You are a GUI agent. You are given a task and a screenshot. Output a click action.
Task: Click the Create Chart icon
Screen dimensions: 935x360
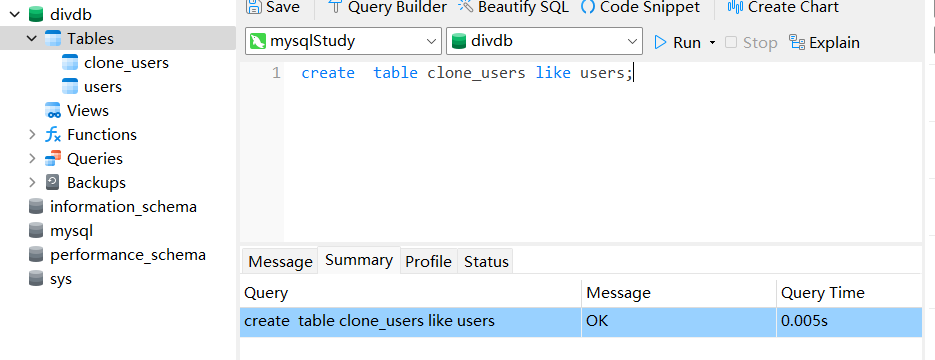[735, 7]
